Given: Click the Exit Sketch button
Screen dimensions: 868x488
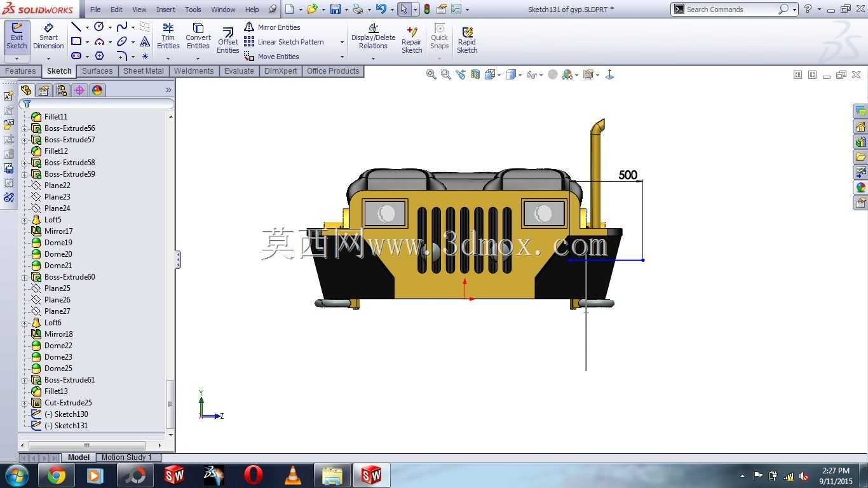Looking at the screenshot, I should [17, 37].
